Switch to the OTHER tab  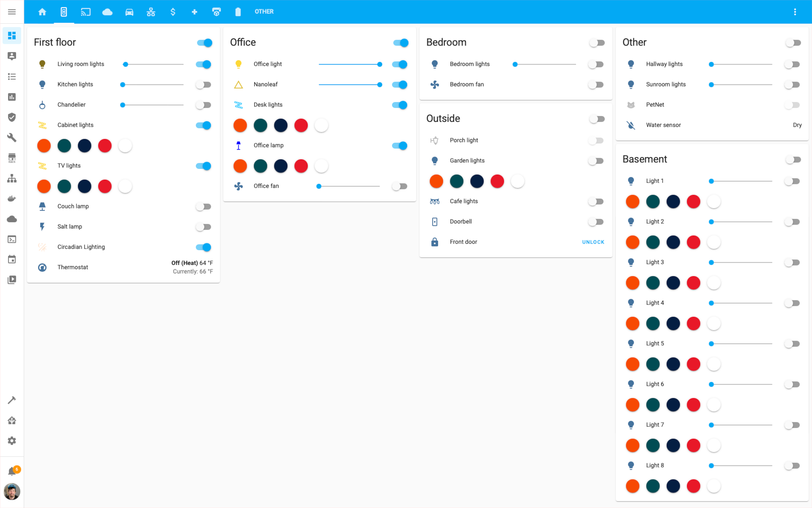pos(264,11)
